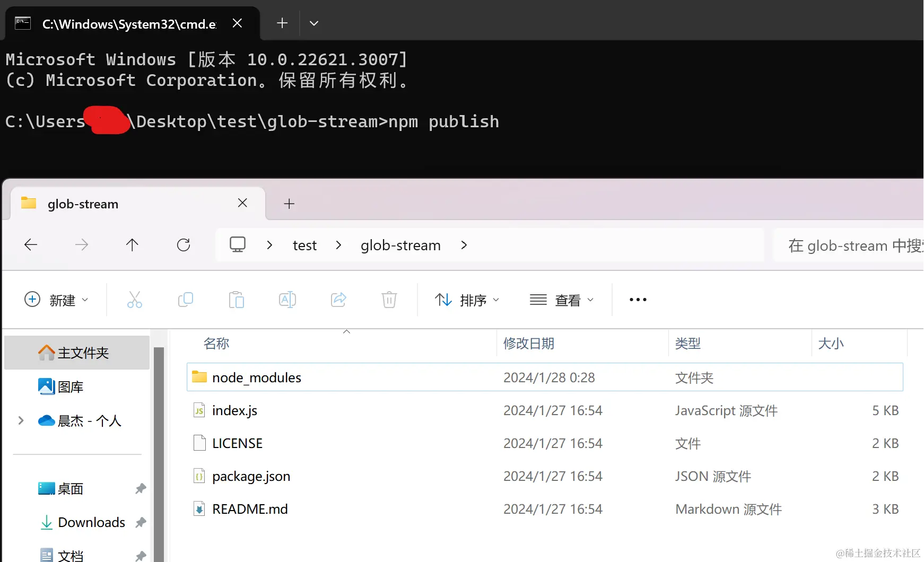924x562 pixels.
Task: Click the Rename icon in Explorer toolbar
Action: coord(287,300)
